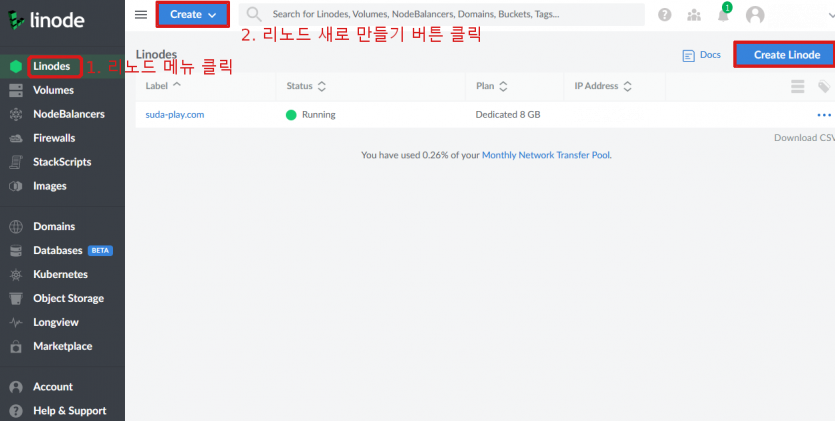
Task: Click the Create Linode button
Action: tap(787, 55)
